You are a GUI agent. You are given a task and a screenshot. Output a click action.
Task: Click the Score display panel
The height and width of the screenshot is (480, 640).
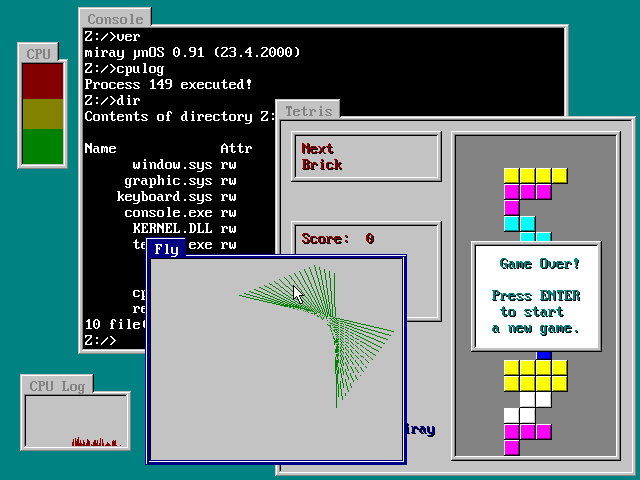365,239
